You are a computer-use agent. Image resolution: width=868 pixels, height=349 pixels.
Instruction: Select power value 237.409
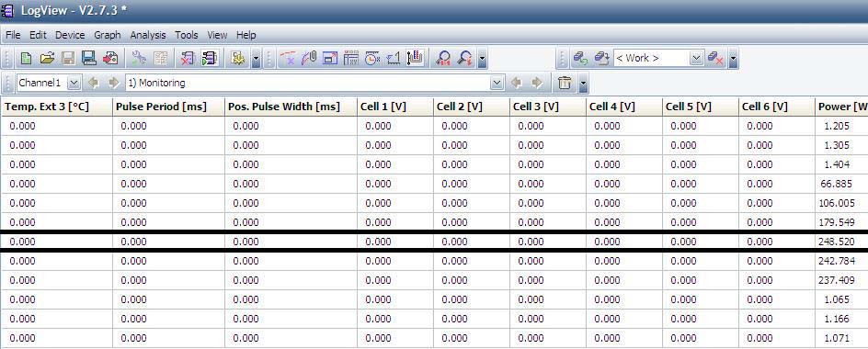point(837,280)
